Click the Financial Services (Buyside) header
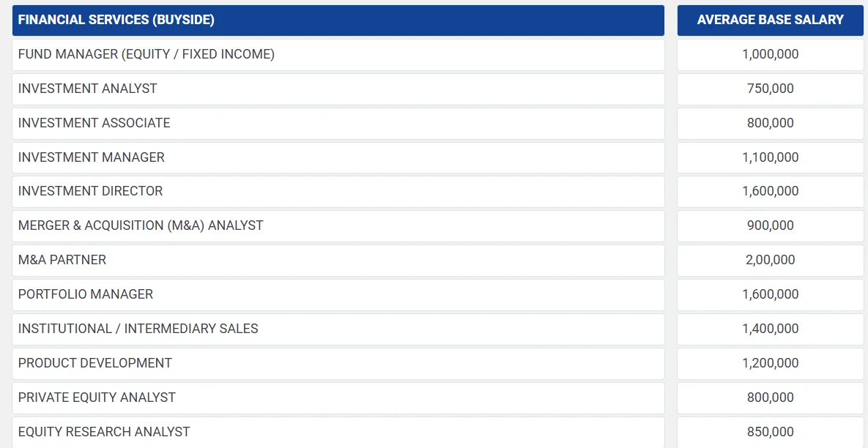The width and height of the screenshot is (868, 448). coord(116,20)
